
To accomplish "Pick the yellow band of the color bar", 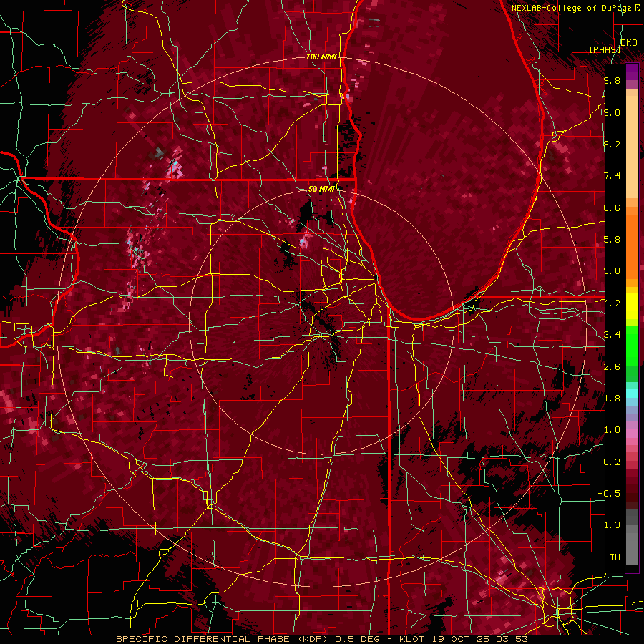I will pos(632,306).
